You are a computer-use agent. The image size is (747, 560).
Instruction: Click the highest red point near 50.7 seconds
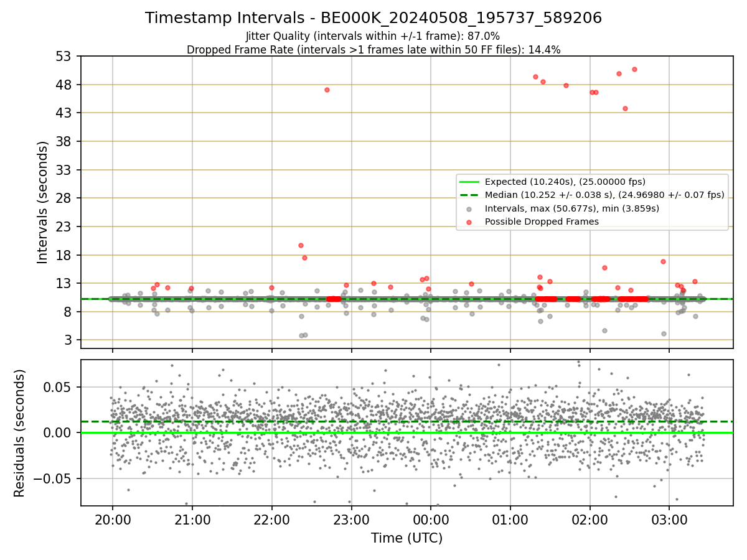634,69
